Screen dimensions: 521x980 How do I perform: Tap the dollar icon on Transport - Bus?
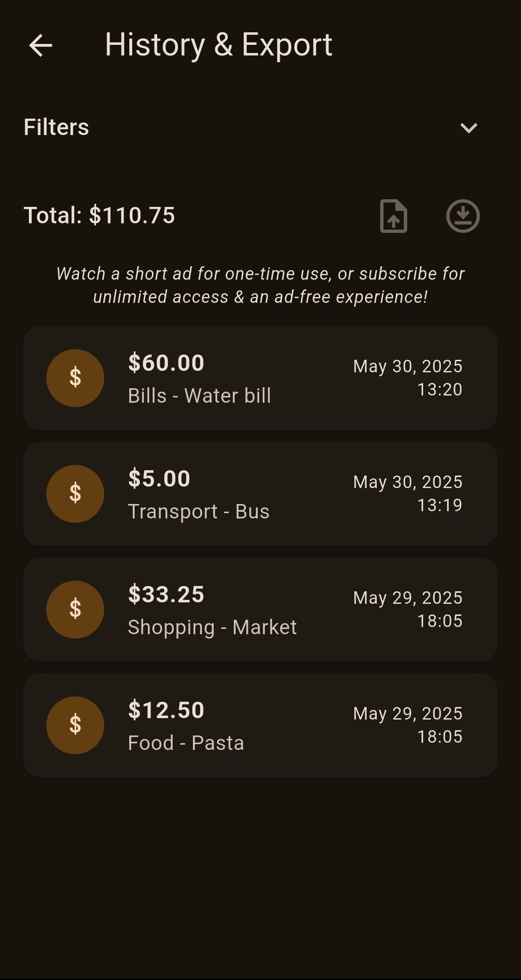pos(75,494)
